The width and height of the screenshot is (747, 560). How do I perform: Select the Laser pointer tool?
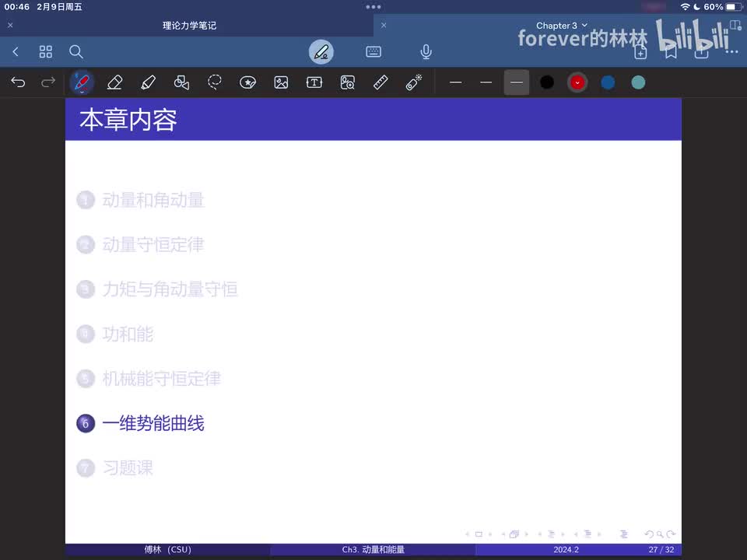414,82
